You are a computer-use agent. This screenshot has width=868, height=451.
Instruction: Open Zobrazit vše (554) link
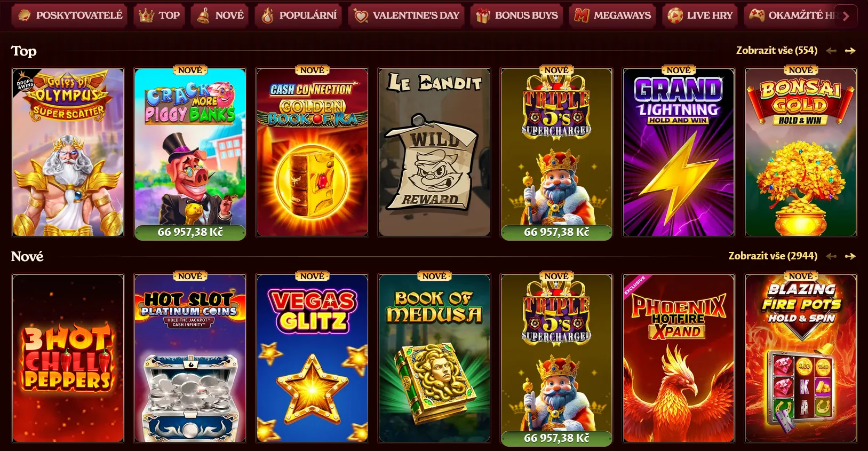tap(777, 50)
